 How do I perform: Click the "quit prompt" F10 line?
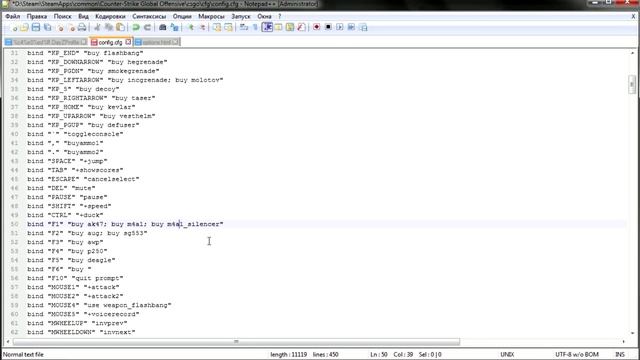pyautogui.click(x=75, y=278)
